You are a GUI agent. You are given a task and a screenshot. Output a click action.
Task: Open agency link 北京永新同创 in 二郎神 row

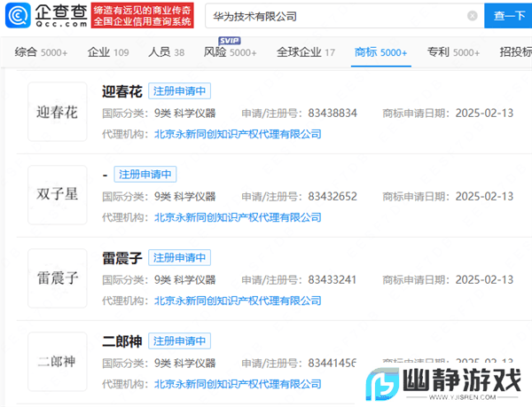[x=238, y=384]
